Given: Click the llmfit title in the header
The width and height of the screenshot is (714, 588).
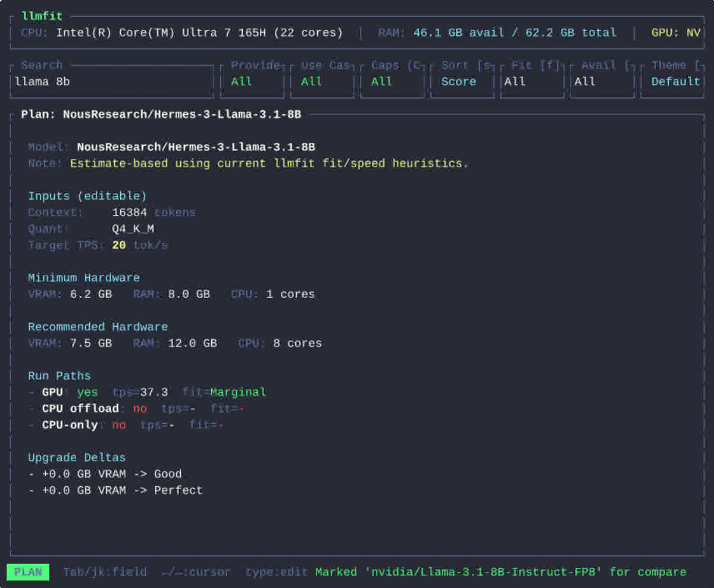Looking at the screenshot, I should pyautogui.click(x=42, y=16).
